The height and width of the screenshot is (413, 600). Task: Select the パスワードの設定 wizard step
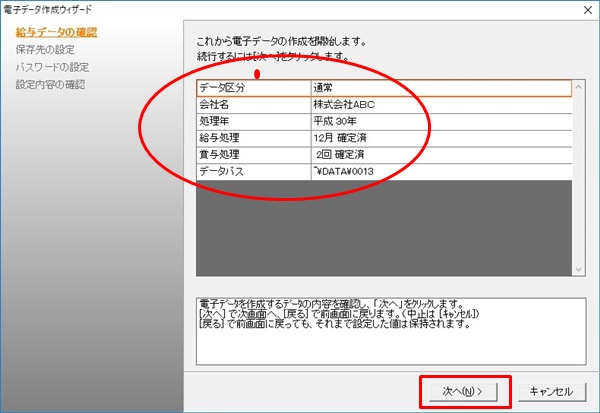tap(52, 67)
